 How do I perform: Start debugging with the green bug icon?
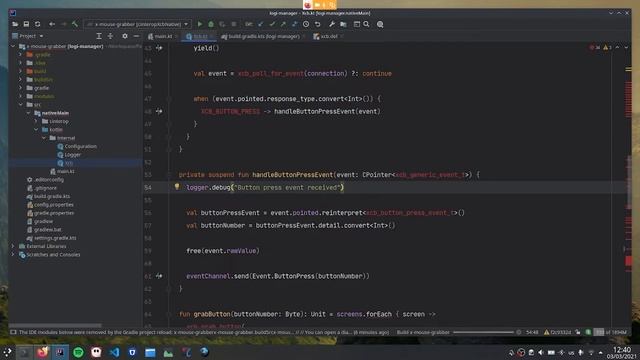[211, 24]
